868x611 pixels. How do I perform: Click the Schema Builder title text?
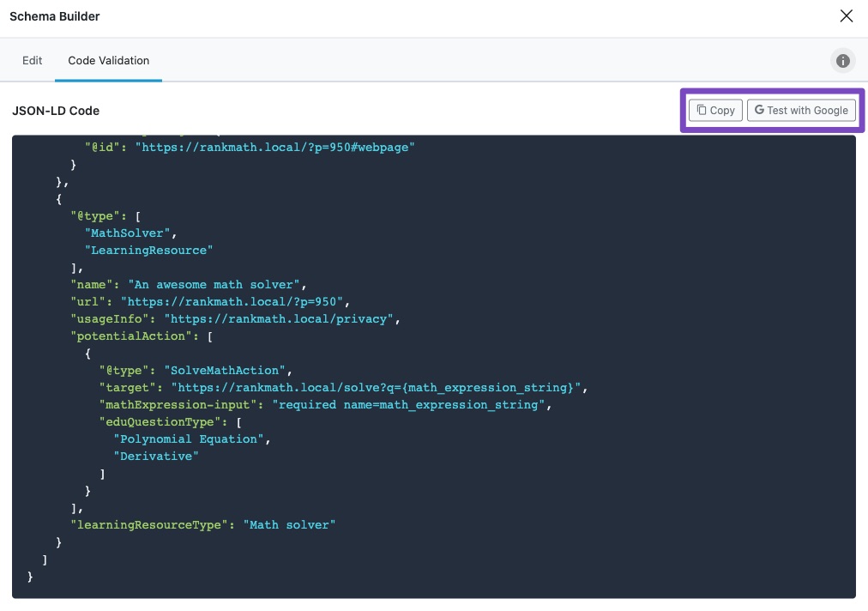click(55, 16)
